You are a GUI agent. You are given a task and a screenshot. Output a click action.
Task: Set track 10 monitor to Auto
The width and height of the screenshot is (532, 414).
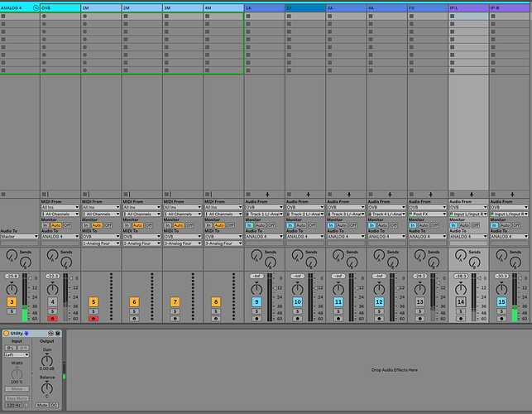pos(302,224)
